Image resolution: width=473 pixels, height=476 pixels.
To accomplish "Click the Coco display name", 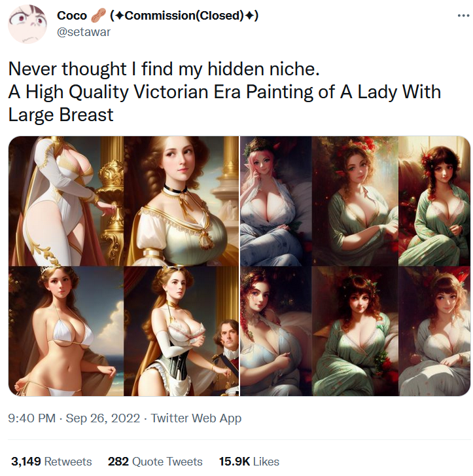I will [72, 16].
